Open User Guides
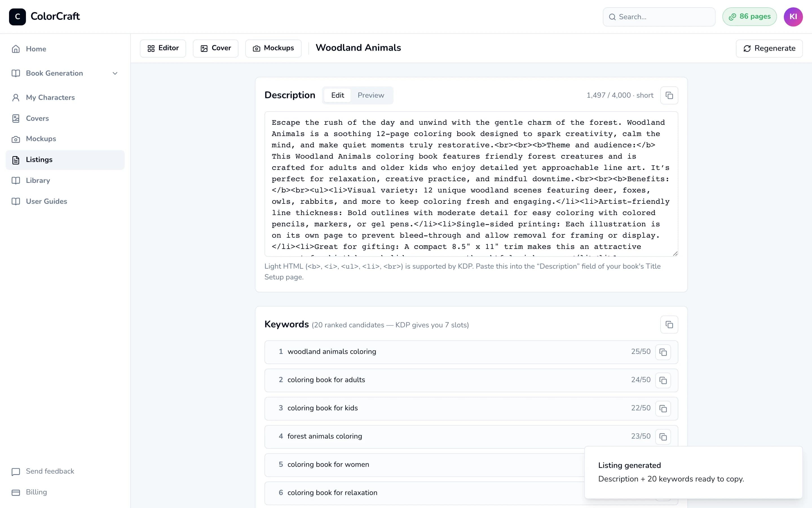812x508 pixels. pyautogui.click(x=65, y=201)
